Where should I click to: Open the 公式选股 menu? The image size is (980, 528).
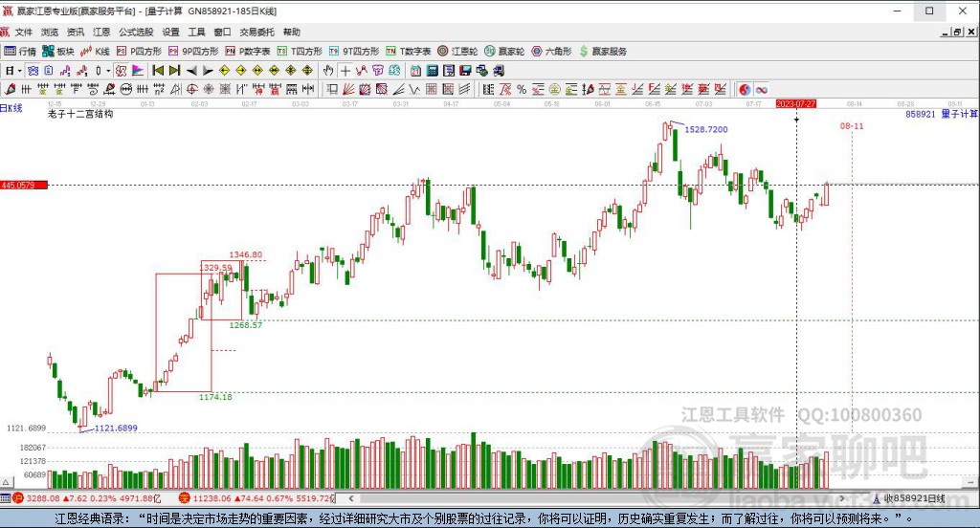point(136,32)
